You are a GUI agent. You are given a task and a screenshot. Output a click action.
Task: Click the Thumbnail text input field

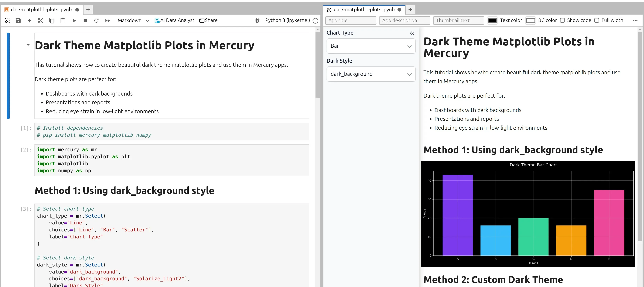[459, 21]
